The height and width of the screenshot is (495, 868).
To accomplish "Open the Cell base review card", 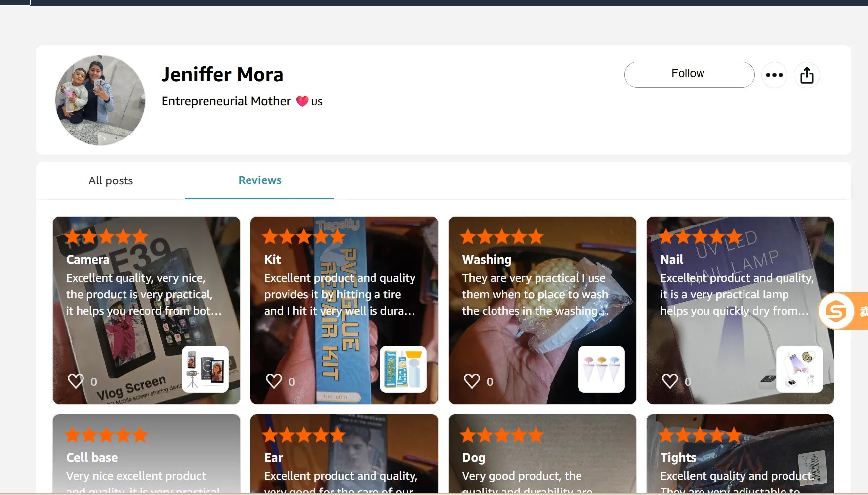I will 146,453.
